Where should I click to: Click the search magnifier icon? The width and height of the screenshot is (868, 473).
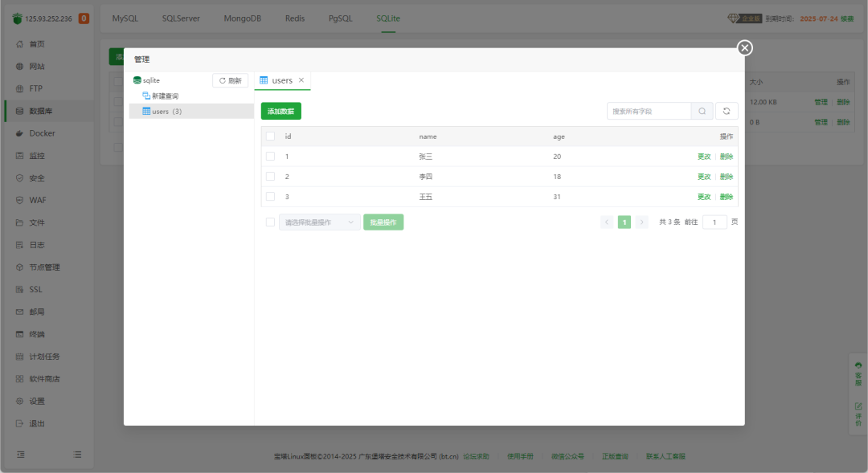click(x=702, y=111)
